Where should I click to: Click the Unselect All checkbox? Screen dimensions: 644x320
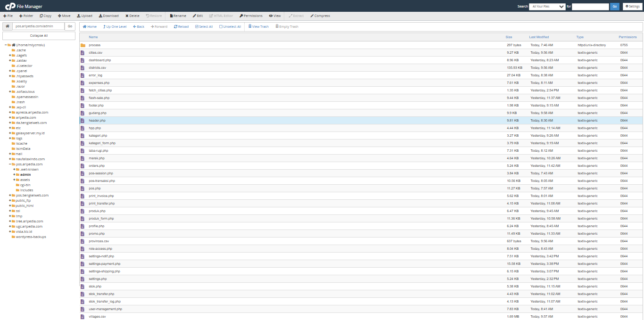pos(221,27)
